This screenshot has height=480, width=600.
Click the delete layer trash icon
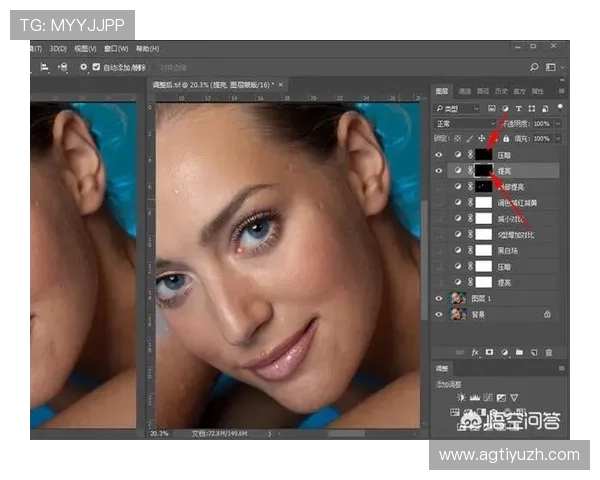(x=549, y=352)
